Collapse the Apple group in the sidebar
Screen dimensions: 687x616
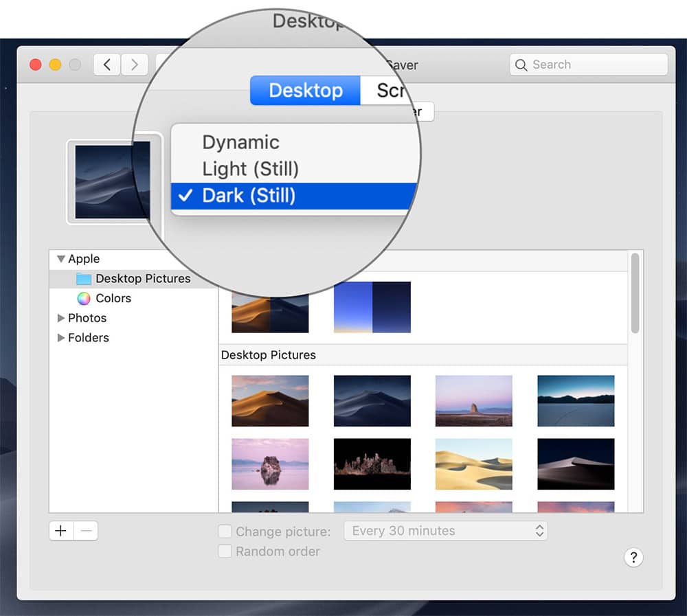click(60, 259)
